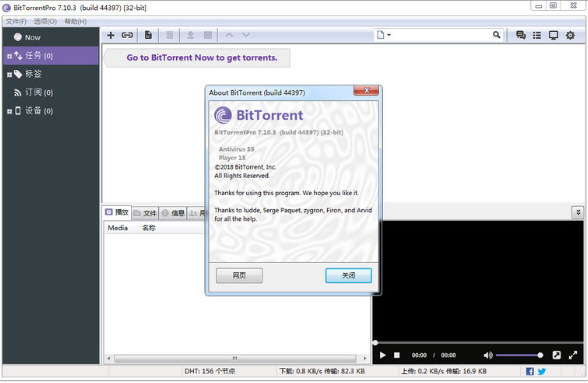Image resolution: width=588 pixels, height=383 pixels.
Task: Open Preferences gear icon
Action: coord(570,35)
